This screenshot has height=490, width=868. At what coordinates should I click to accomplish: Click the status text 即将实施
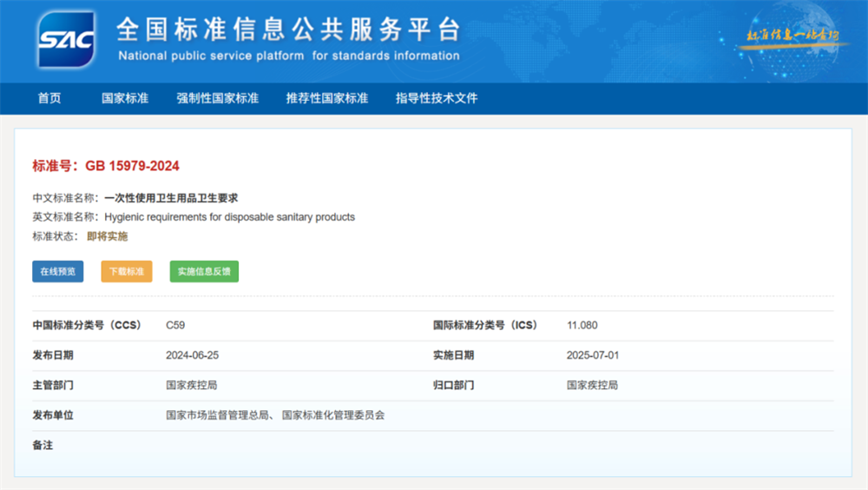point(108,236)
